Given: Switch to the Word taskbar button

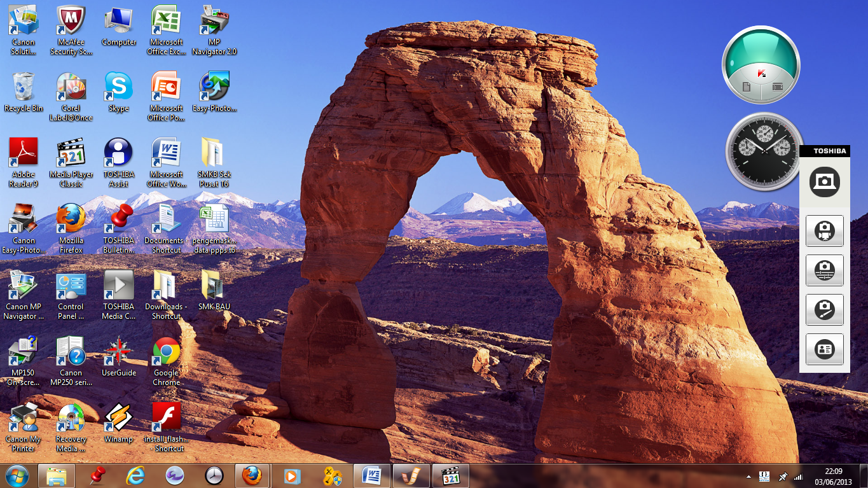Looking at the screenshot, I should [372, 475].
